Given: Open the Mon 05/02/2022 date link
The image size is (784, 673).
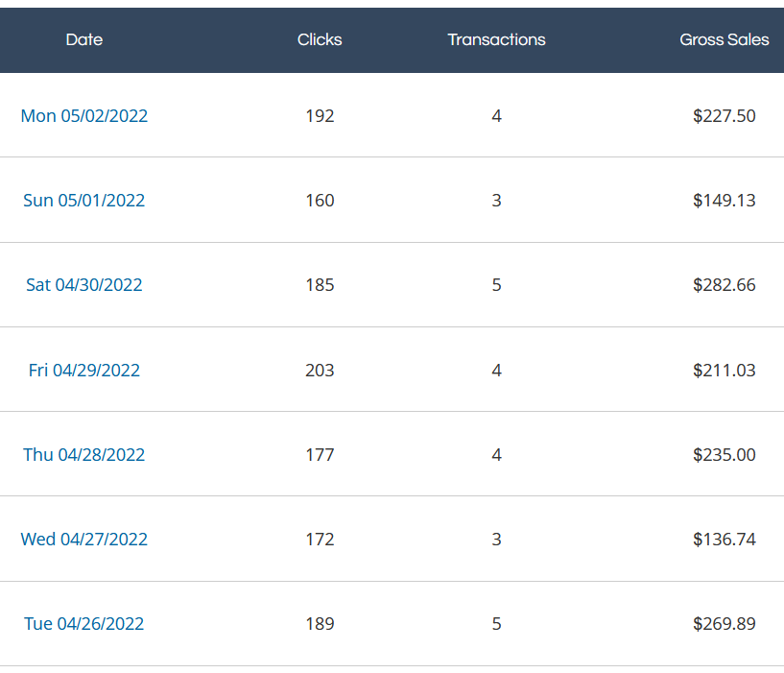Looking at the screenshot, I should [x=84, y=115].
